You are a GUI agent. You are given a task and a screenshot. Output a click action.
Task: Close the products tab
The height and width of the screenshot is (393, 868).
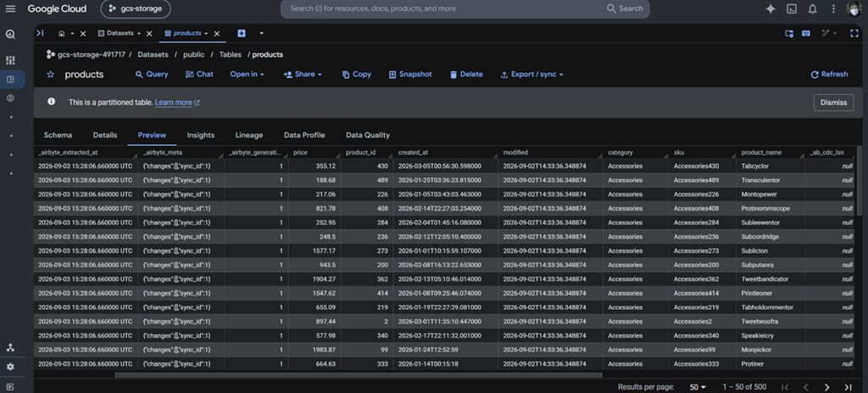click(x=217, y=34)
